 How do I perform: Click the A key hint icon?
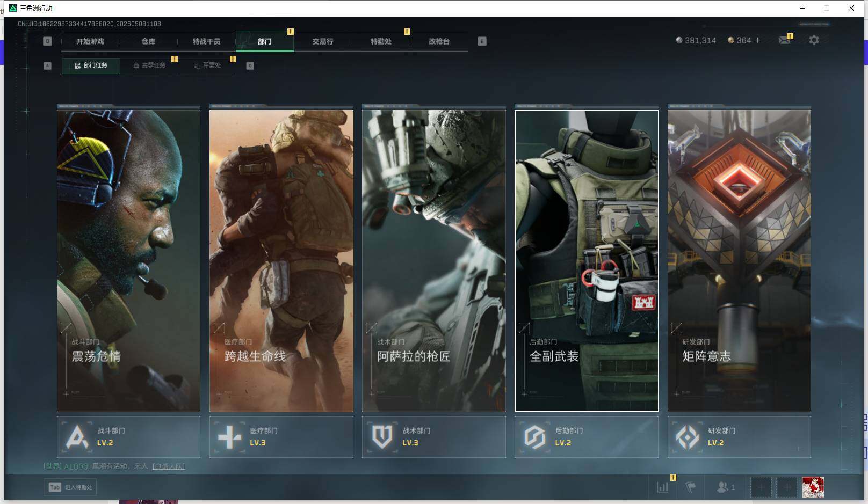coord(47,65)
